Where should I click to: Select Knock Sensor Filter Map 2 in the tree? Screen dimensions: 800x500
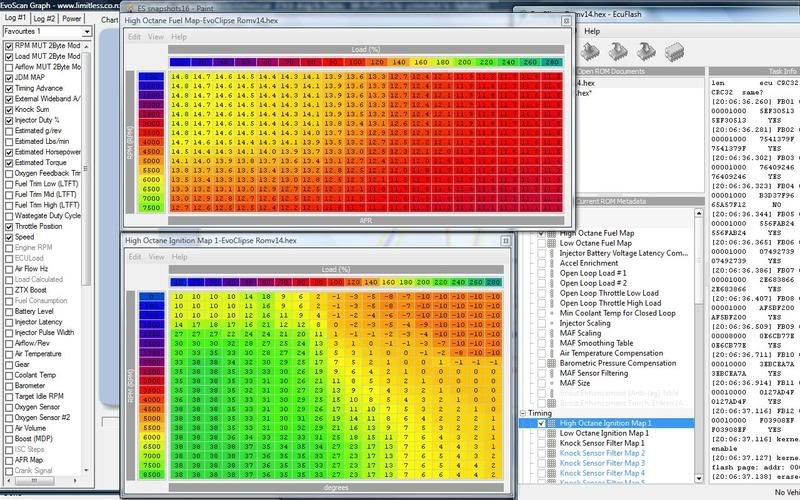(x=602, y=450)
